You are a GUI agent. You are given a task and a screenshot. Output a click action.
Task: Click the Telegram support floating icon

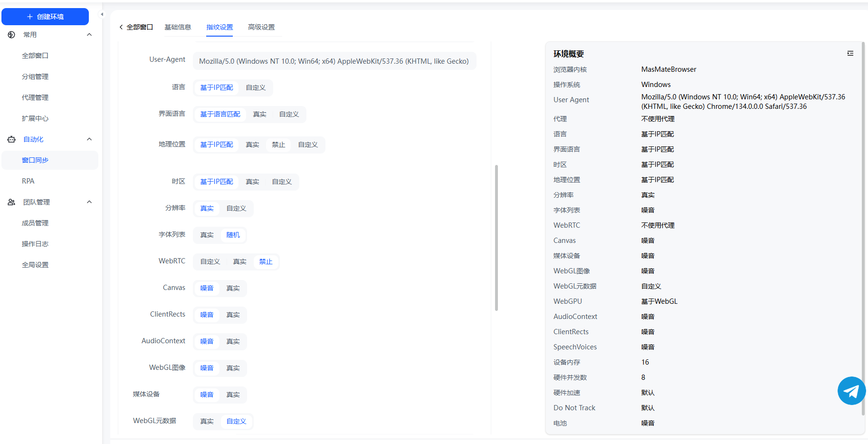tap(851, 391)
